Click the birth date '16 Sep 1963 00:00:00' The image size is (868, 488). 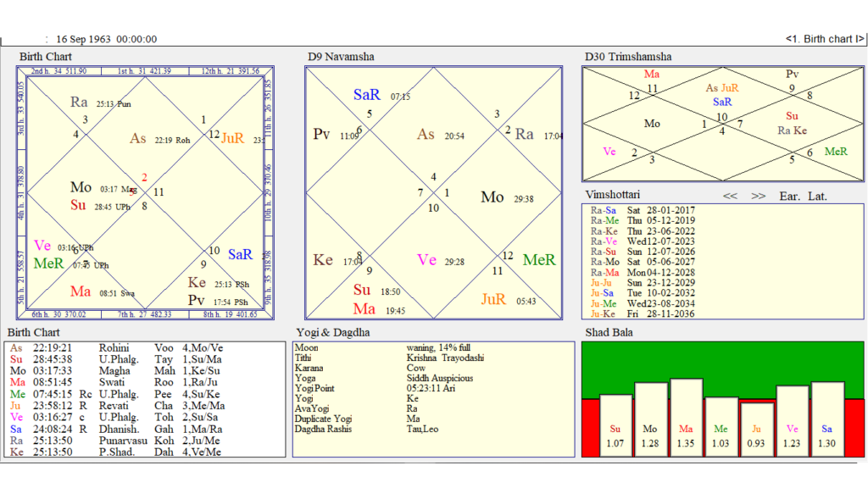point(106,39)
